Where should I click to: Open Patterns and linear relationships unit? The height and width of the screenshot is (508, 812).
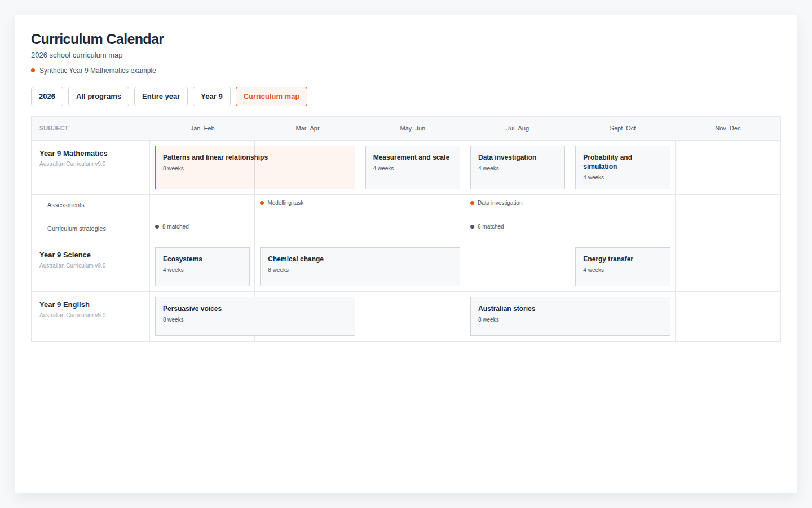(255, 167)
